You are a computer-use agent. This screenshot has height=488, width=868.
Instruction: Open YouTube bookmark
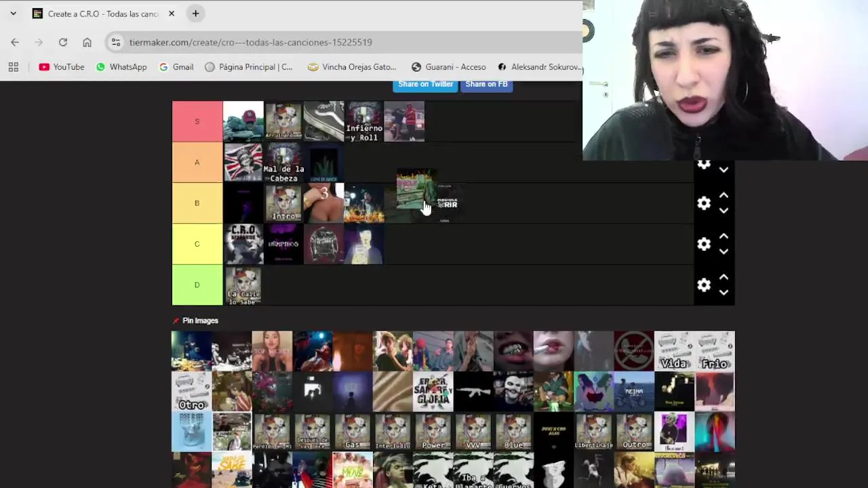[62, 67]
